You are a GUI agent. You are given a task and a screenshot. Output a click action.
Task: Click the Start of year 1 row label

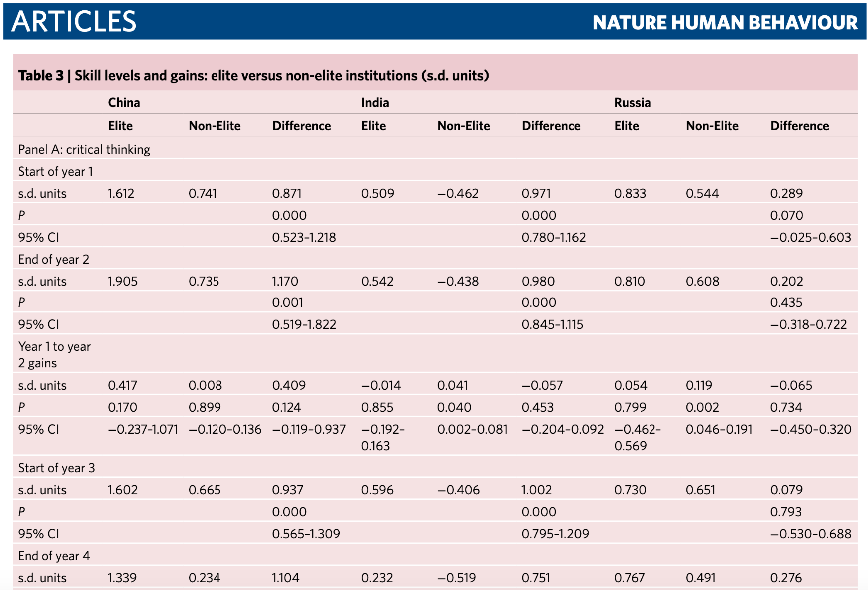55,171
